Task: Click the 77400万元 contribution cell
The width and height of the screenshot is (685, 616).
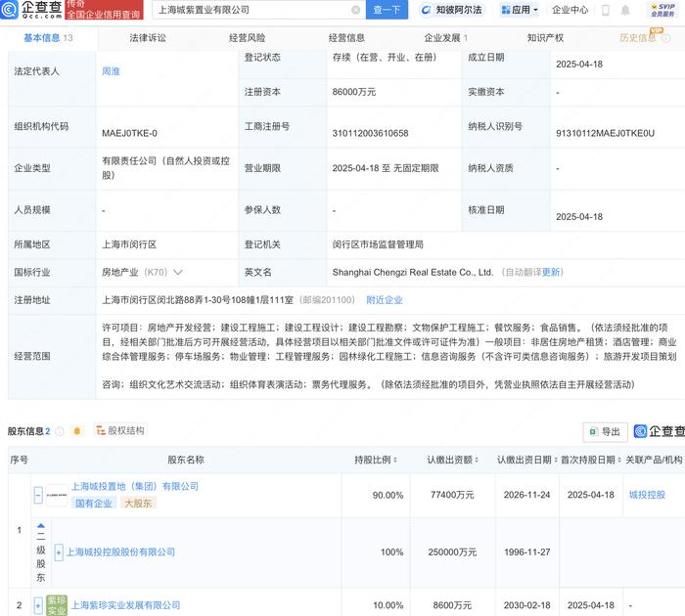Action: pos(452,495)
